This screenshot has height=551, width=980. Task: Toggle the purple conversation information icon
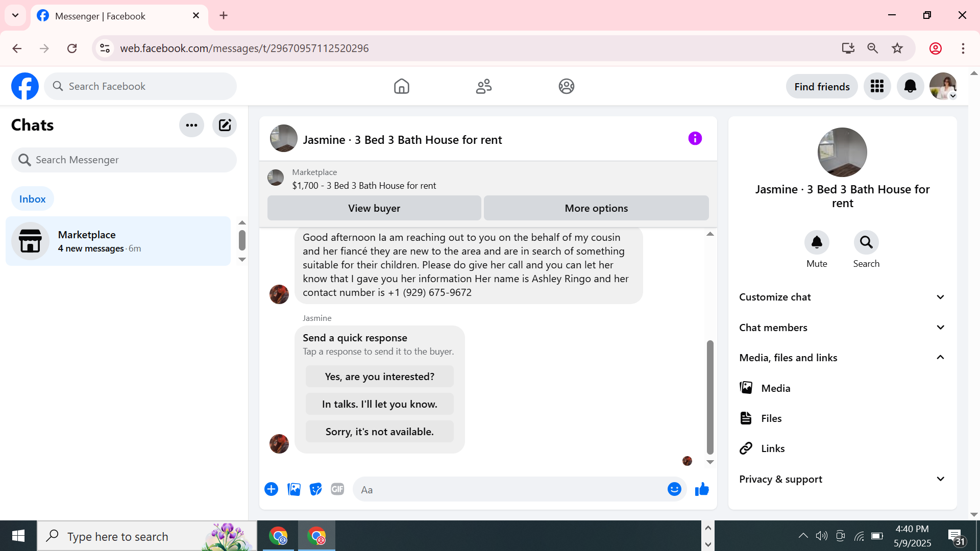[x=695, y=138]
